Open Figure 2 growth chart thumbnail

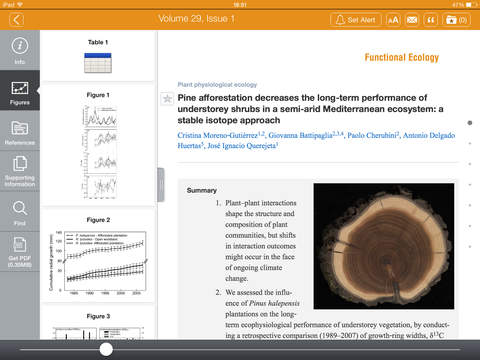(x=98, y=261)
